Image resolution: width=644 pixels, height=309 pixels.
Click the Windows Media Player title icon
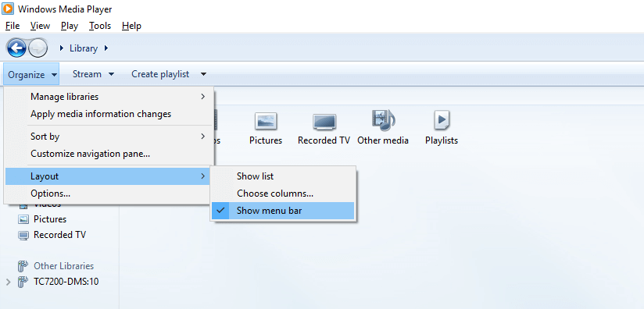click(7, 9)
